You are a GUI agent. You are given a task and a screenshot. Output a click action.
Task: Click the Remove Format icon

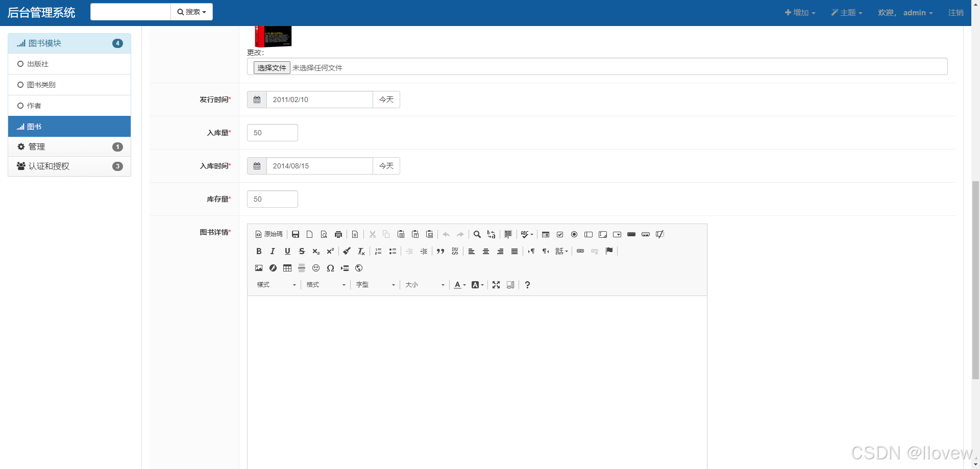(x=361, y=251)
